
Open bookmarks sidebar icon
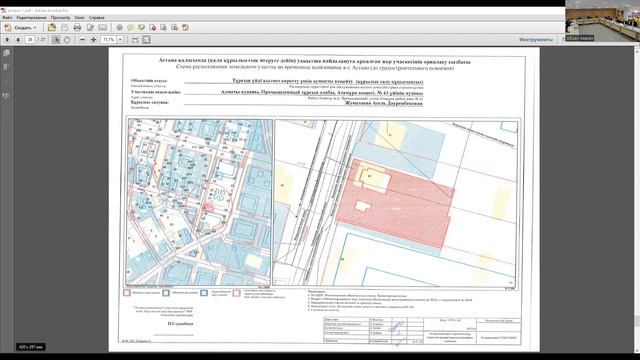tap(6, 67)
